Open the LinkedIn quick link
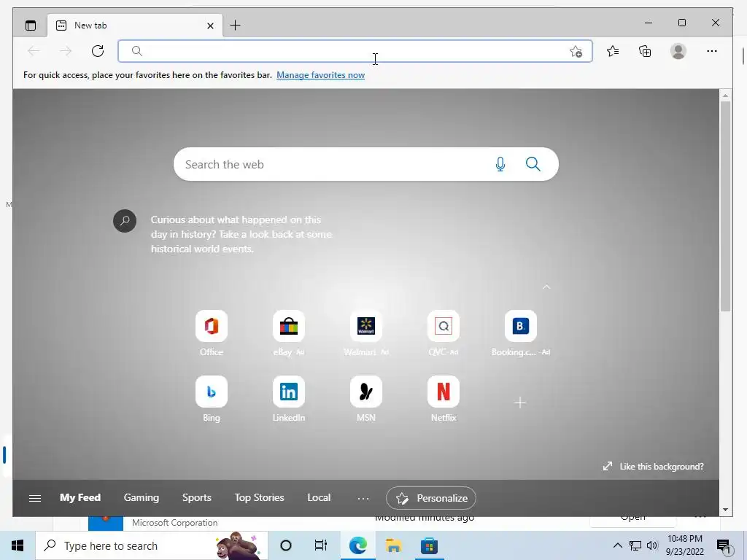 tap(289, 399)
